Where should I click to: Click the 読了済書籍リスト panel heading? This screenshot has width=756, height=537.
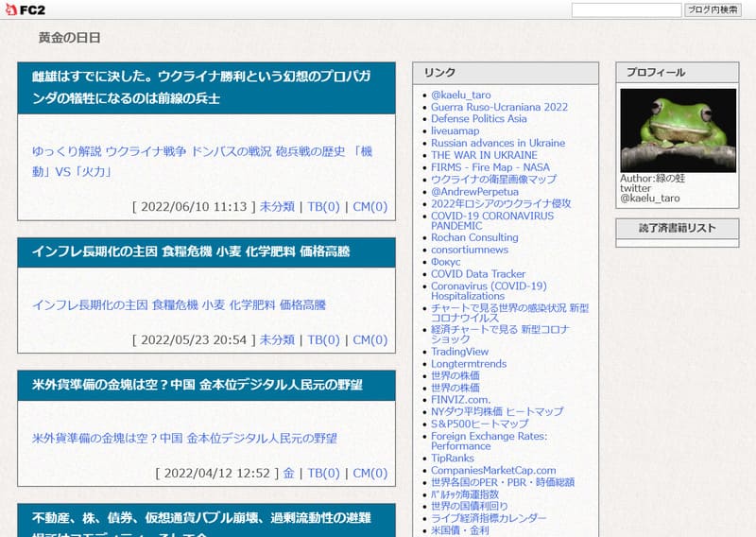click(677, 228)
